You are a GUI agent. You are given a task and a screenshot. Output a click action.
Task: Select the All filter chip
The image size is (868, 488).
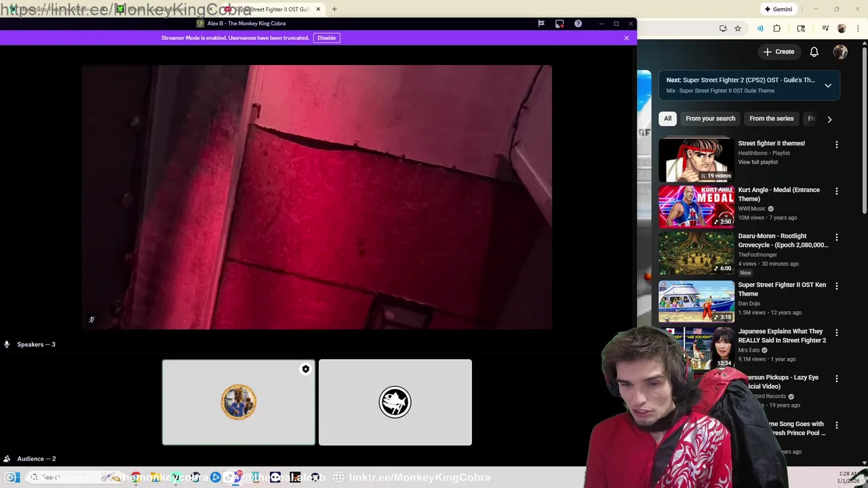click(667, 119)
